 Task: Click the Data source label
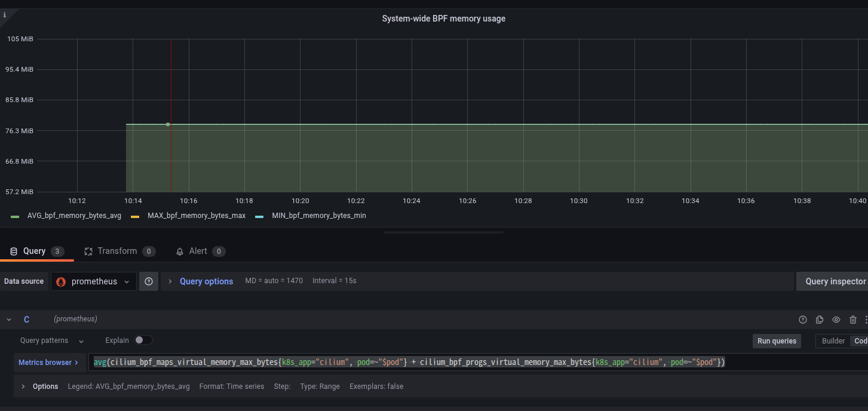click(x=24, y=281)
